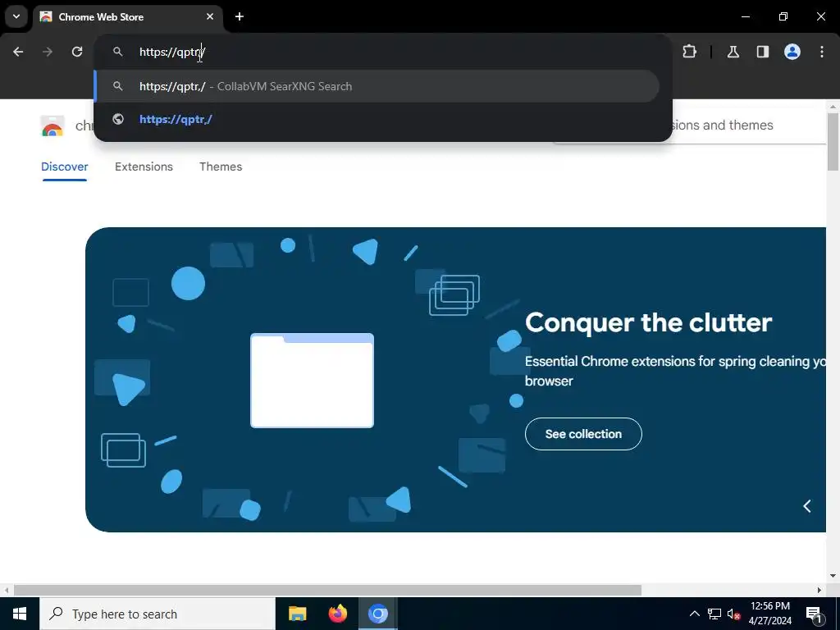Choose the https://qptr,/ URL suggestion
Image resolution: width=840 pixels, height=630 pixels.
(377, 119)
